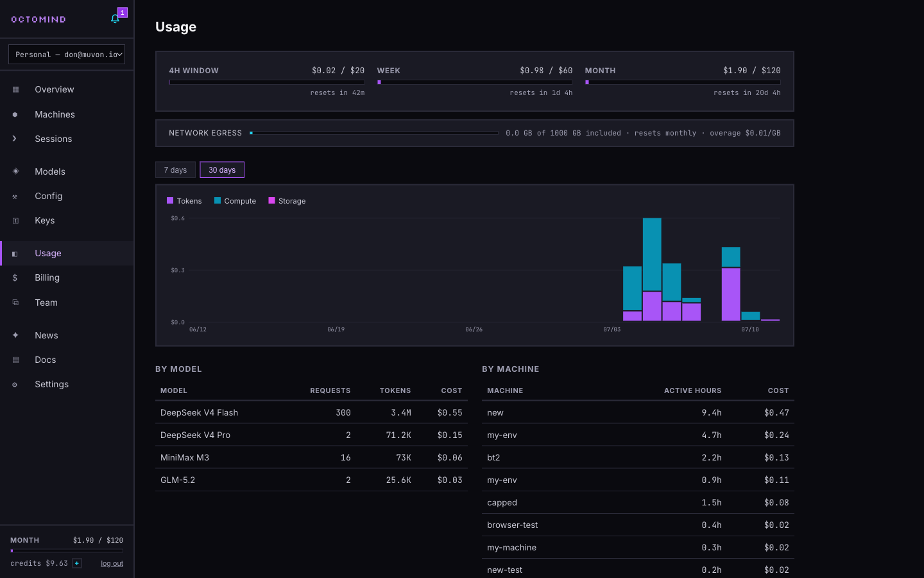Click the Usage page heading
Screen dimensions: 924x578
point(176,27)
